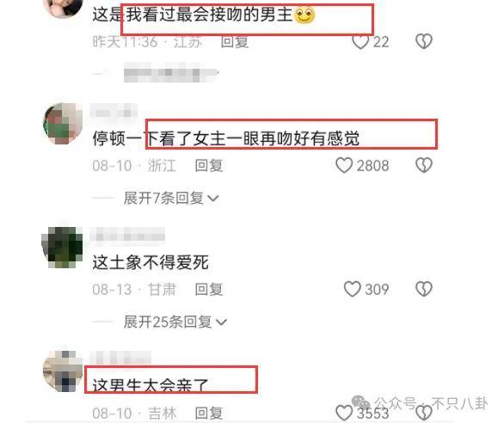Dislike the Gansu comment with broken heart
The height and width of the screenshot is (423, 504).
(x=424, y=289)
